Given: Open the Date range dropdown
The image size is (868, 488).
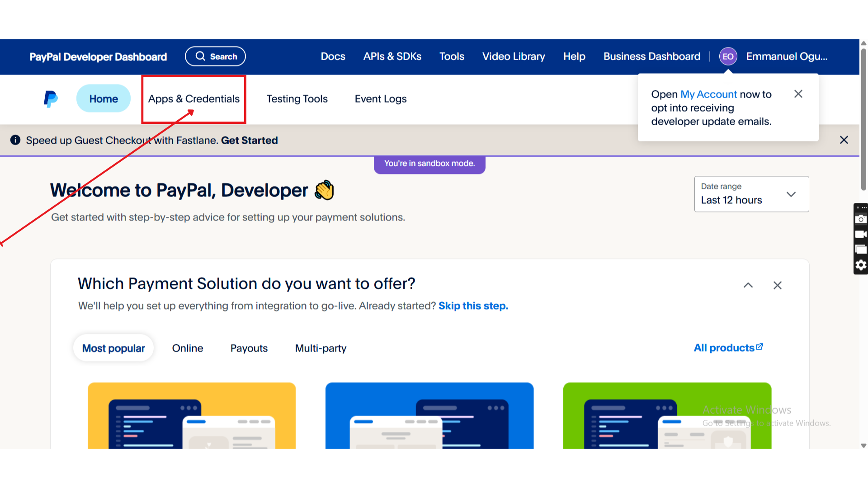Looking at the screenshot, I should 751,194.
